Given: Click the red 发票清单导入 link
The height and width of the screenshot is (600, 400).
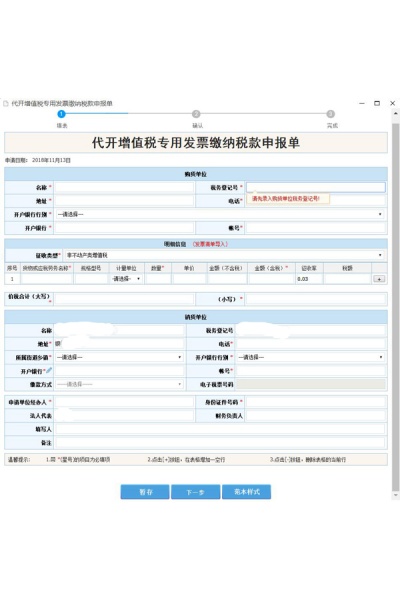Looking at the screenshot, I should click(210, 244).
